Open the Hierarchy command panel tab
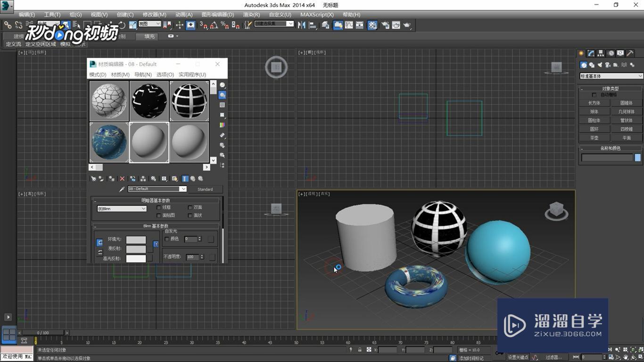644x362 pixels. pyautogui.click(x=601, y=53)
